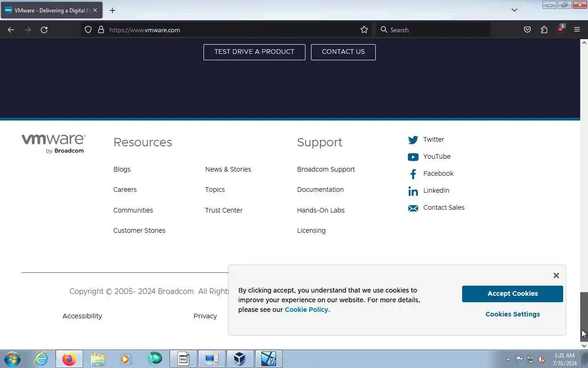Open the VirtualBox cube taskbar icon
This screenshot has width=588, height=368.
point(239,359)
